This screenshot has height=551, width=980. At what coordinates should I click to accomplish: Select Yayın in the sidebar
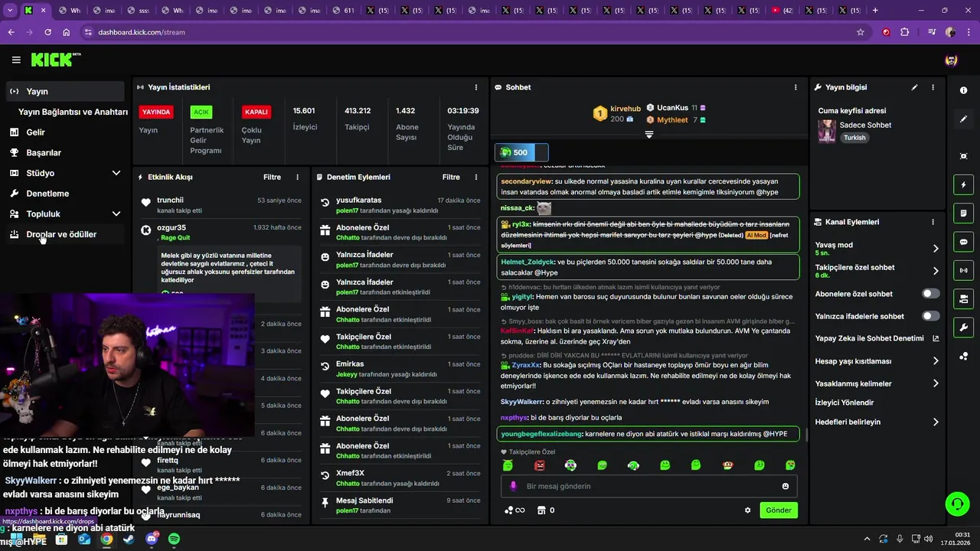(65, 91)
